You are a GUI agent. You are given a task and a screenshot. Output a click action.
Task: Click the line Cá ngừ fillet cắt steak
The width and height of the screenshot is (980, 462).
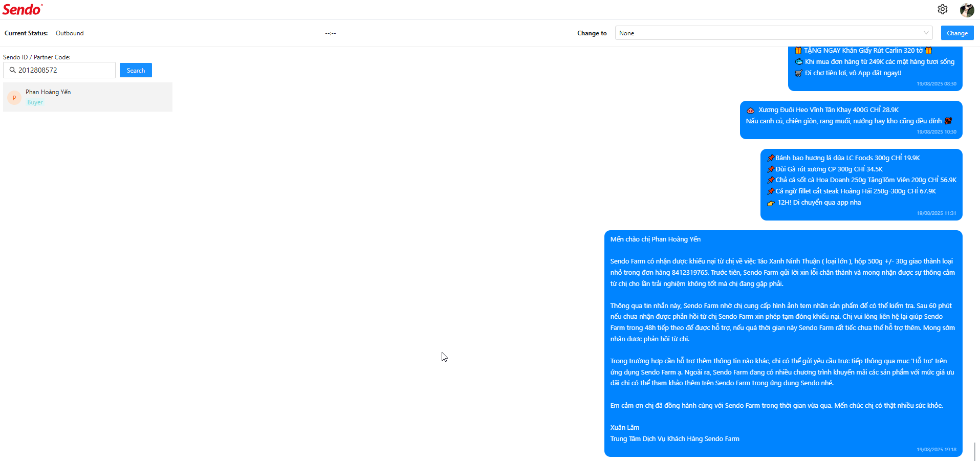[852, 191]
